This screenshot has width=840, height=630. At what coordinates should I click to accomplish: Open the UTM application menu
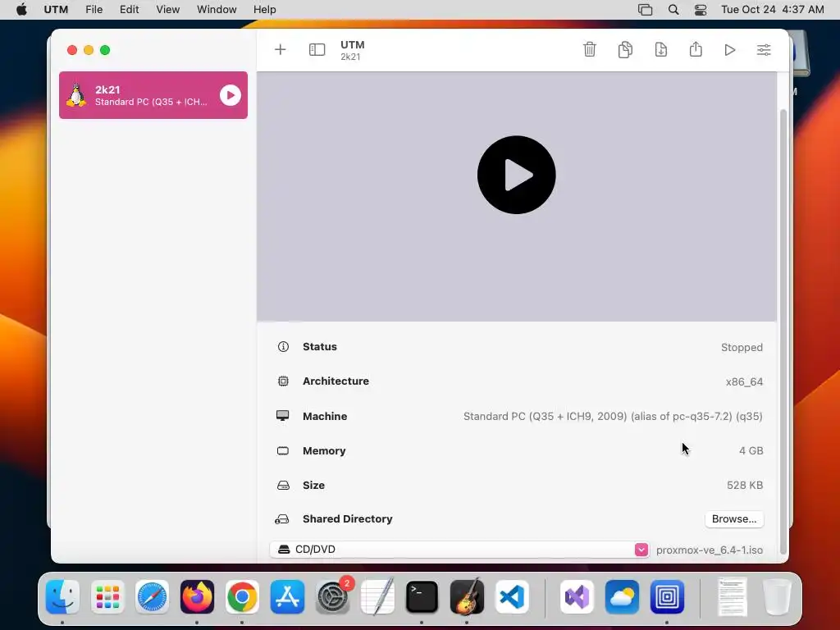[x=56, y=10]
